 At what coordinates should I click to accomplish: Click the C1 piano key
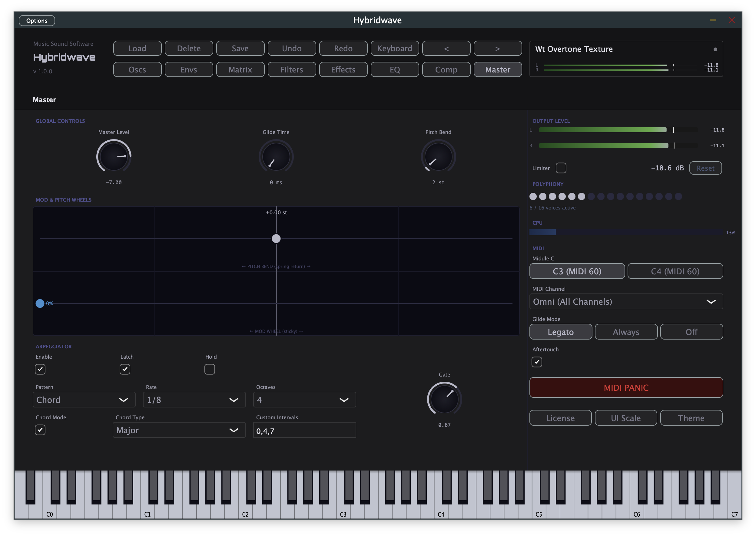click(148, 511)
